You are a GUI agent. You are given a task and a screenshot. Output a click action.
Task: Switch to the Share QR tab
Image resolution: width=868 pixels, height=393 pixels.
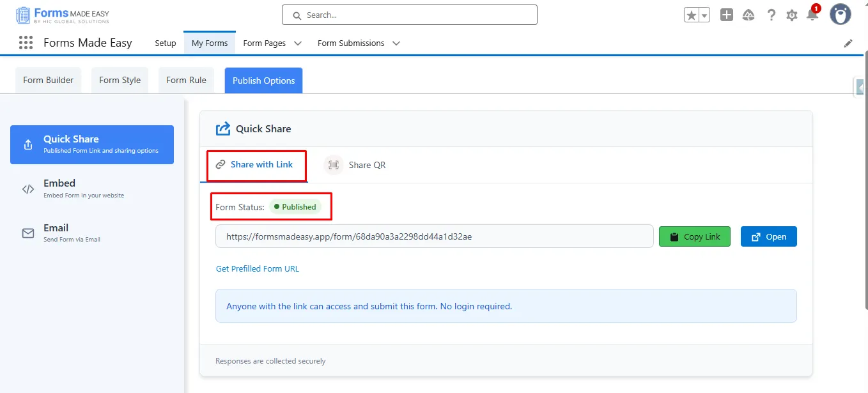coord(355,165)
